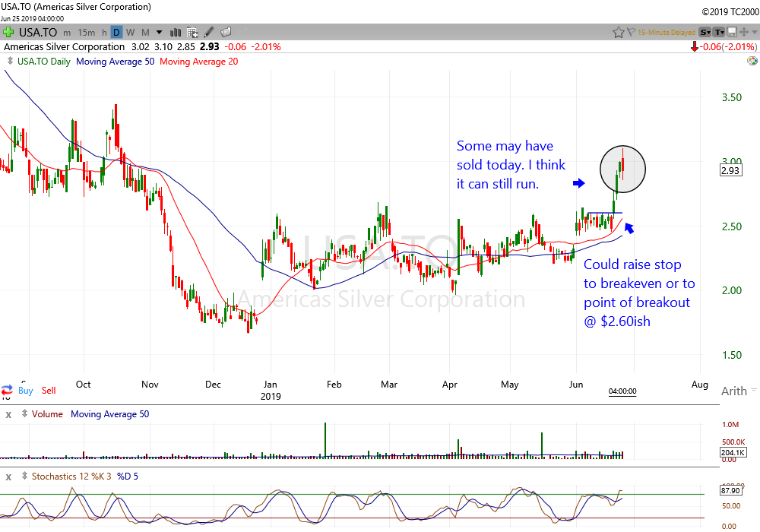Select the 'm' minute timeframe
The width and height of the screenshot is (760, 532).
[67, 33]
